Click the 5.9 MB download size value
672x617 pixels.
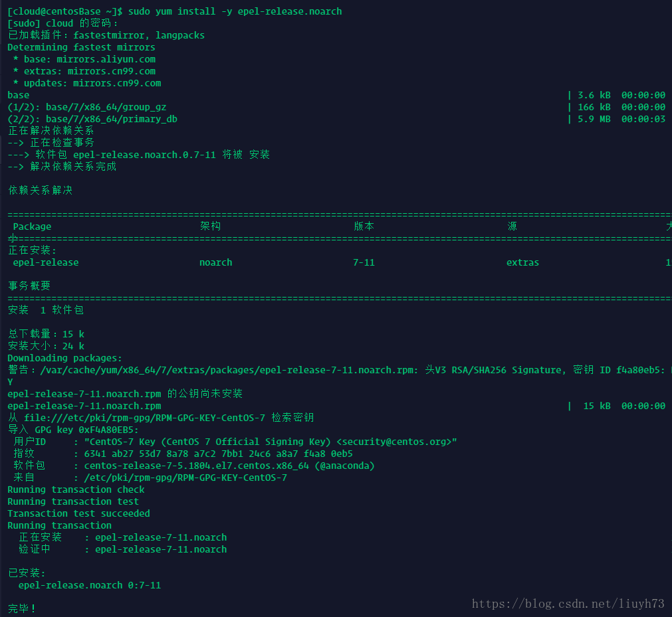click(594, 119)
